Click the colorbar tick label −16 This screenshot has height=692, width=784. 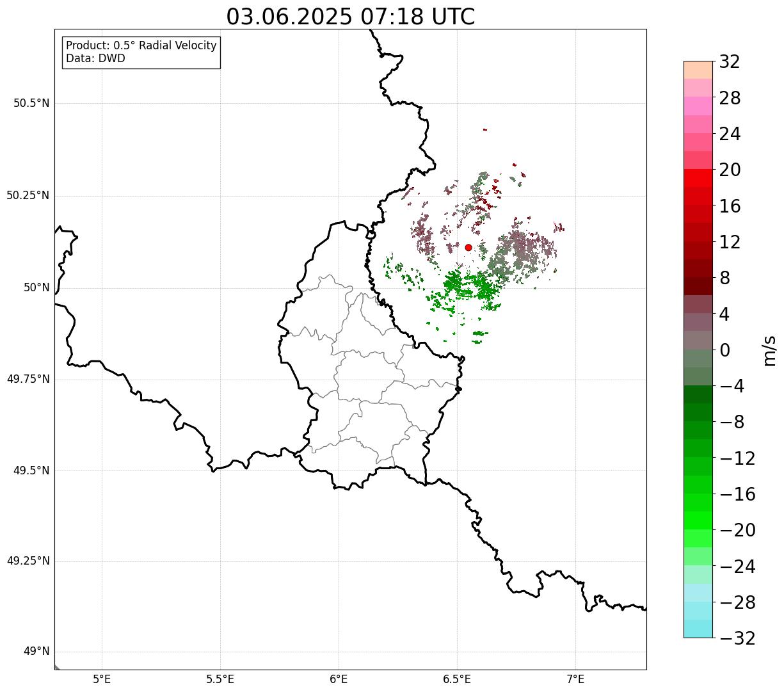tap(737, 494)
